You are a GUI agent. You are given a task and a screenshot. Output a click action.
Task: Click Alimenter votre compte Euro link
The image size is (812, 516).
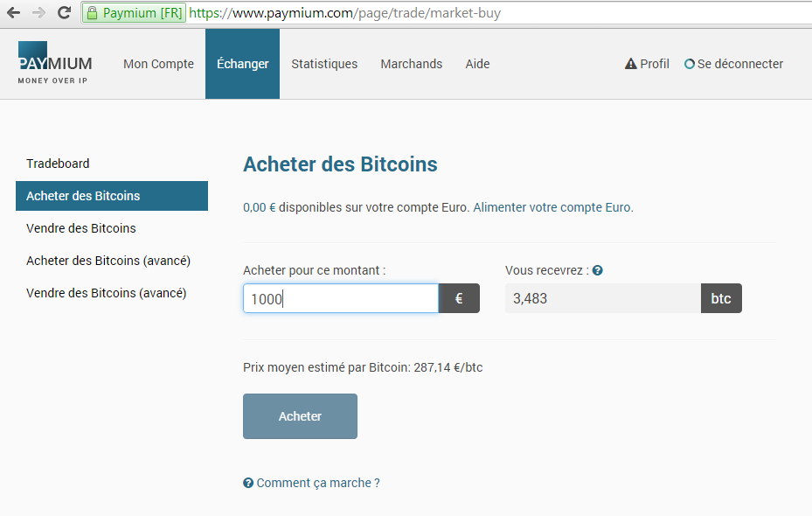552,207
